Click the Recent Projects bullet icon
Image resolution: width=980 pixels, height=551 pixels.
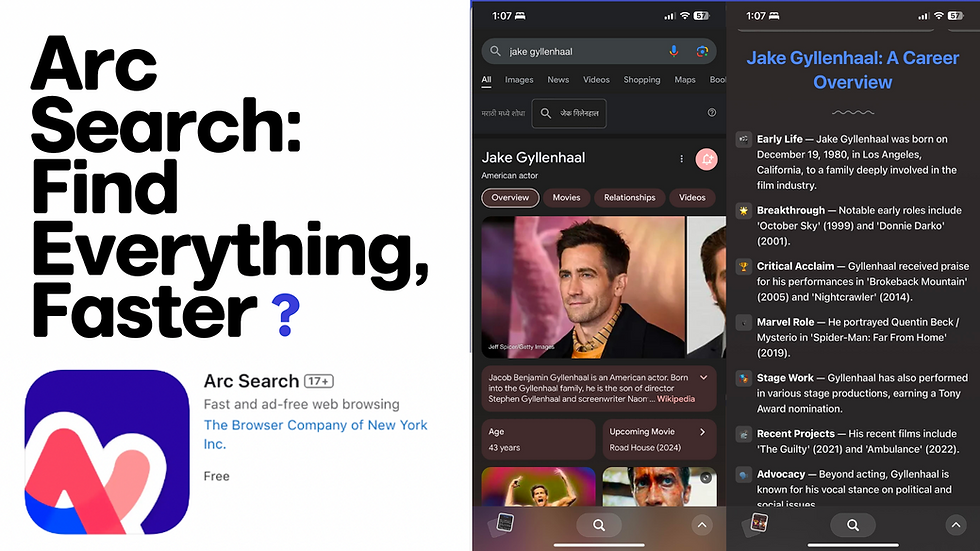[743, 434]
